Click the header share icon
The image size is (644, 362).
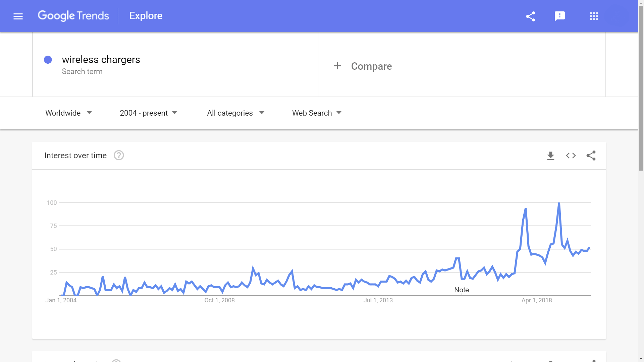click(x=531, y=16)
